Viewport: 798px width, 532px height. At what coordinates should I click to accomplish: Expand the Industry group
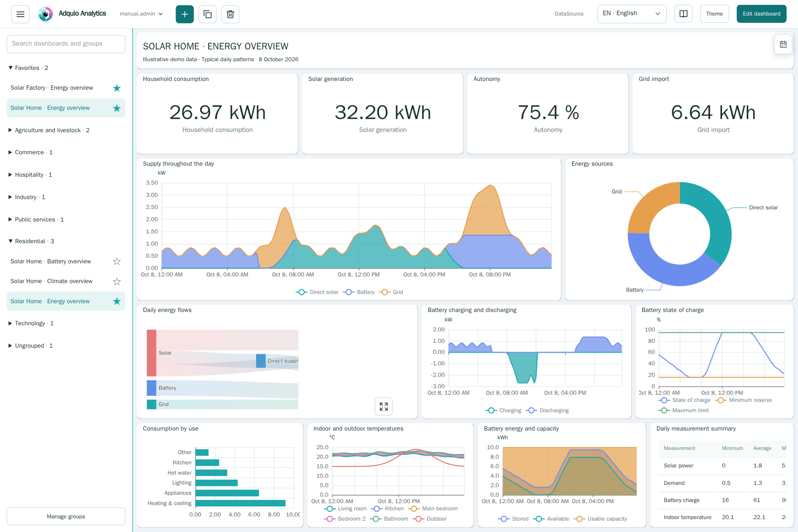(x=27, y=197)
